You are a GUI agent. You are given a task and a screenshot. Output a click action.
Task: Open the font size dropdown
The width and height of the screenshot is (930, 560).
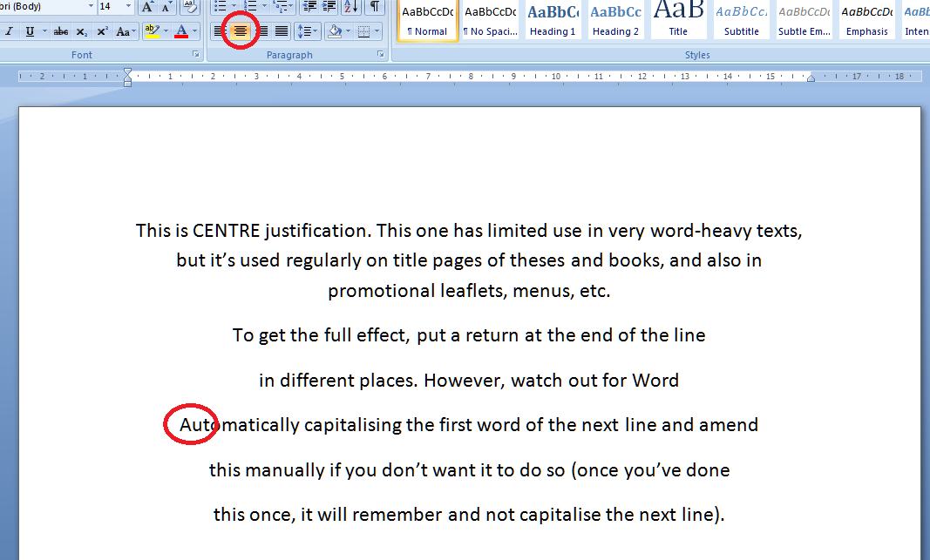(128, 7)
